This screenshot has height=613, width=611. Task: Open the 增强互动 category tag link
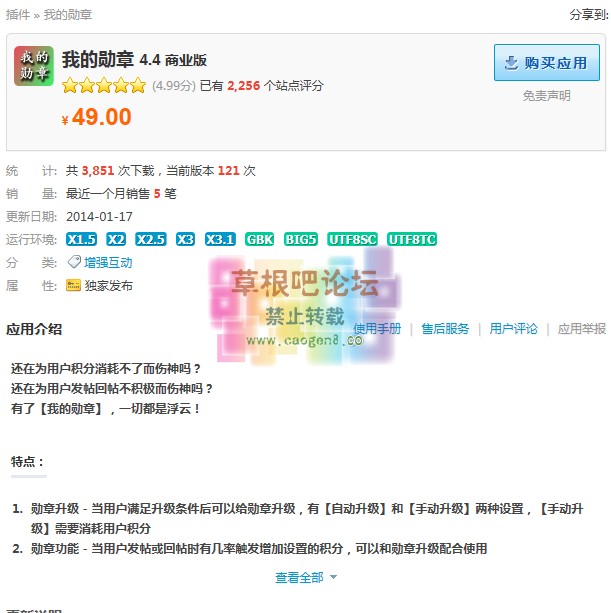pos(108,262)
